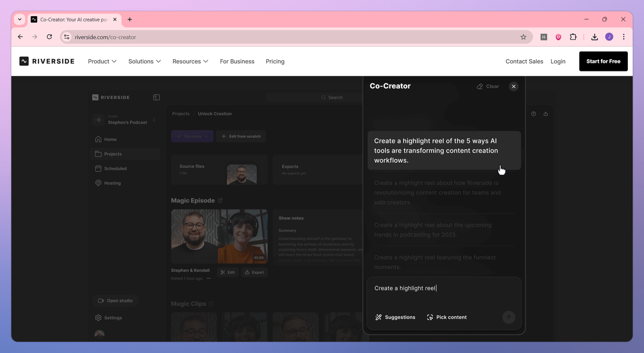Expand the Resources dropdown menu
The width and height of the screenshot is (644, 353).
(190, 61)
